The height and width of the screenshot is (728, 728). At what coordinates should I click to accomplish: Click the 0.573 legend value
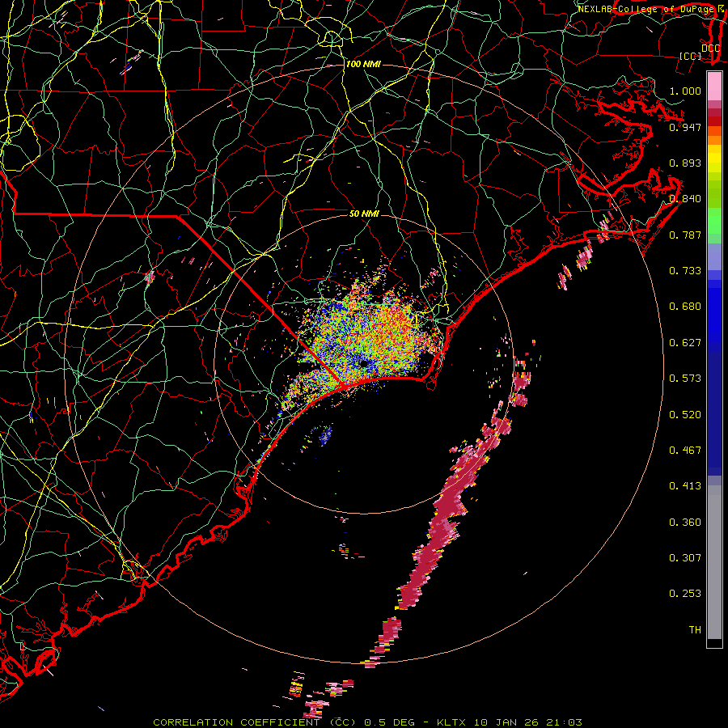tap(685, 378)
